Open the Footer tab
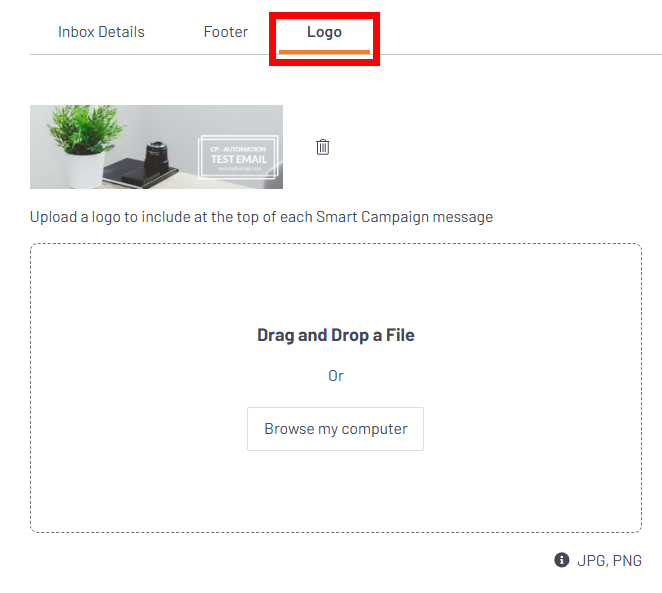Screen dimensions: 662x593 click(226, 32)
